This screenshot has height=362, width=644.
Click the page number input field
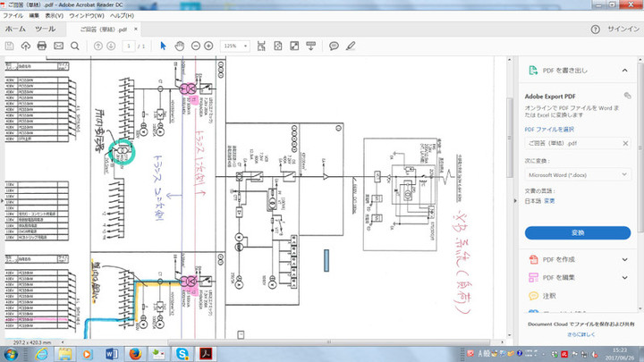[128, 46]
